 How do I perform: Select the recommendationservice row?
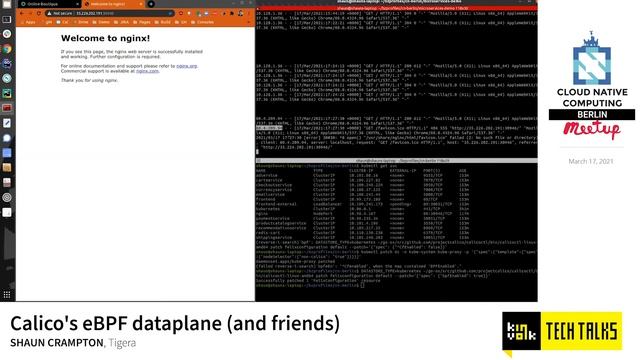pos(362,228)
